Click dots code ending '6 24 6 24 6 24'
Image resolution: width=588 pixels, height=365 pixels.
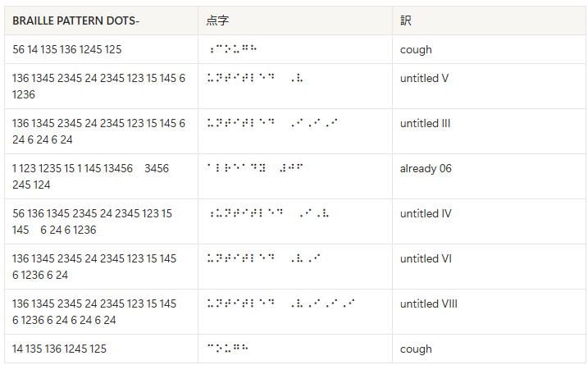pos(94,312)
